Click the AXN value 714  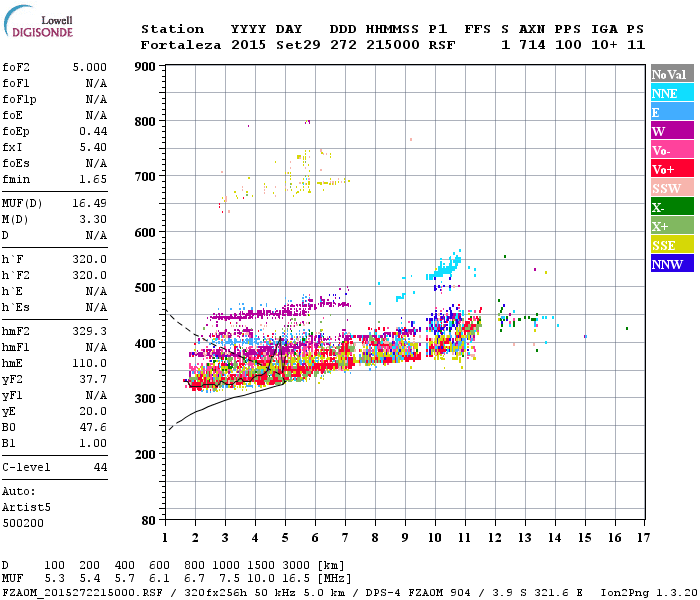[x=532, y=45]
